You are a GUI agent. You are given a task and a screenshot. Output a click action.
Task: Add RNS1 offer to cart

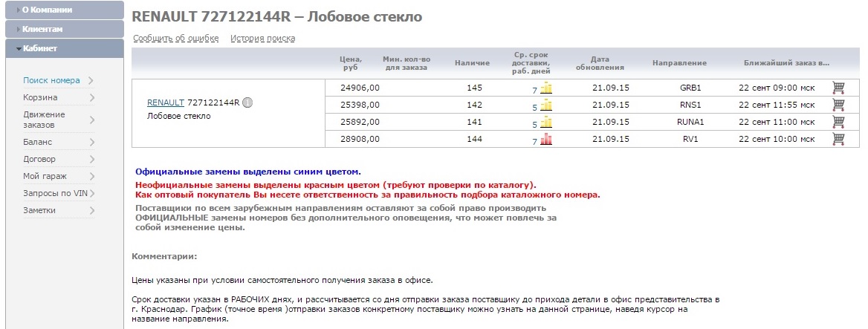838,105
